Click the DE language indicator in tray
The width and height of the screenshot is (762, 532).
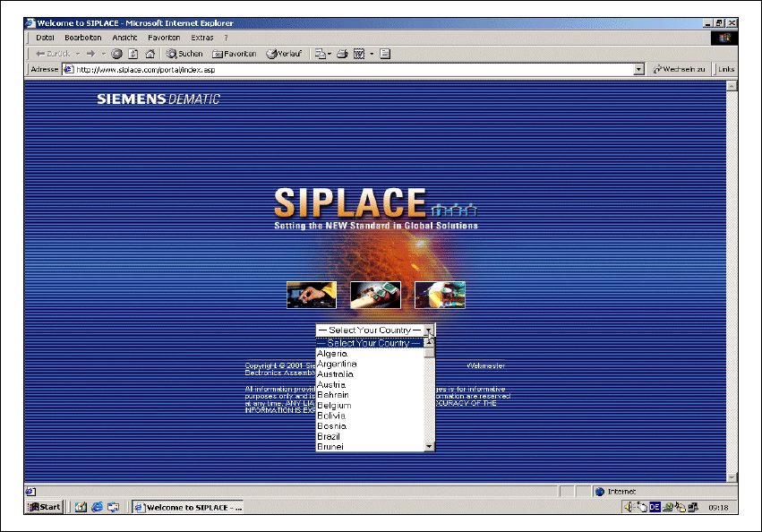(655, 507)
